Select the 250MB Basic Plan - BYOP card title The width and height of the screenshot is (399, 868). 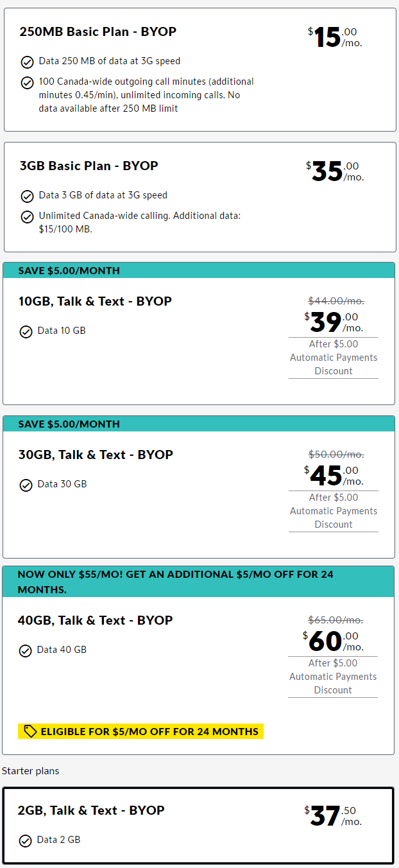coord(98,31)
